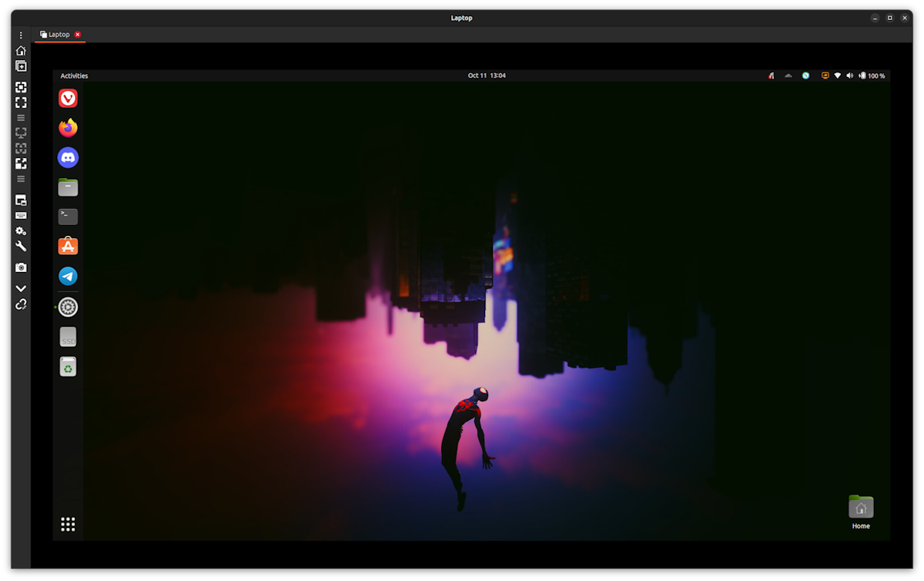Click the dimmed scaled mode icon in the Remmina sidebar
Image resolution: width=924 pixels, height=581 pixels.
coord(21,148)
